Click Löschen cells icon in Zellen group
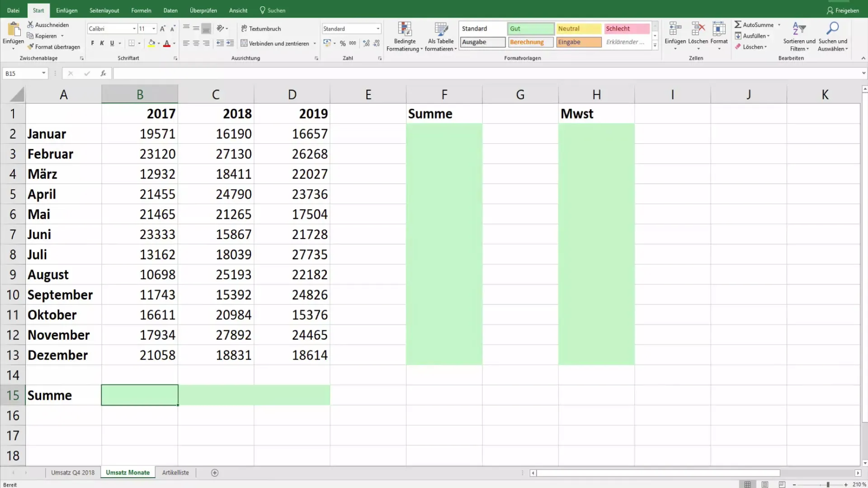868x488 pixels. pos(698,29)
